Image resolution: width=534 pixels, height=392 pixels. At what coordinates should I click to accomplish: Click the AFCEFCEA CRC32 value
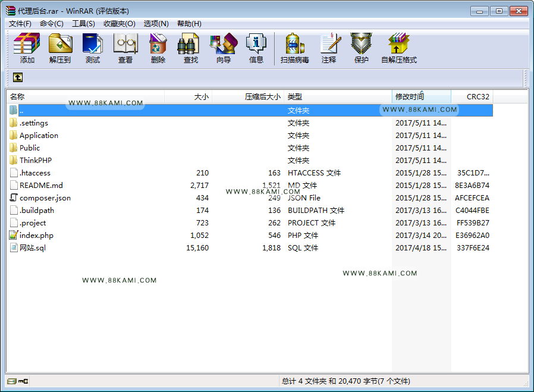click(472, 198)
